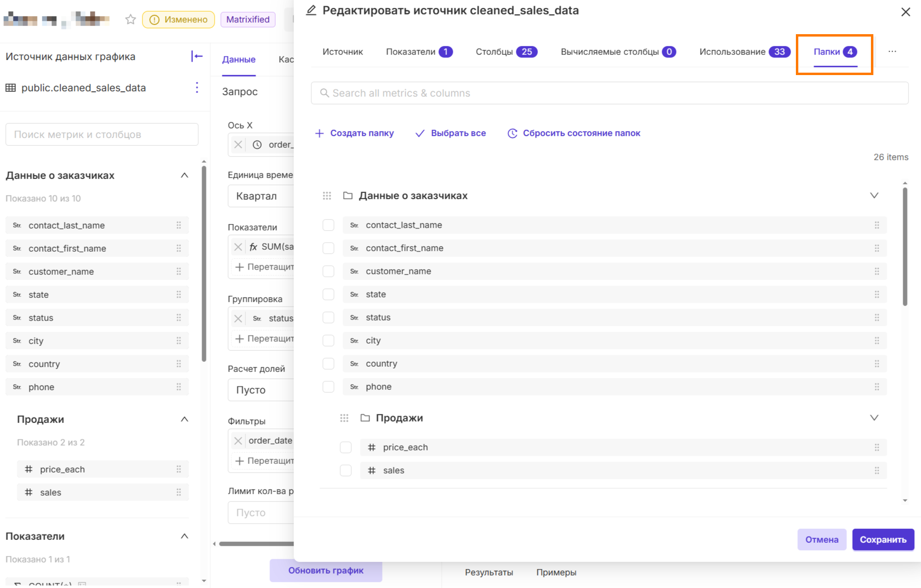
Task: Check the customer_name checkbox
Action: click(x=328, y=271)
